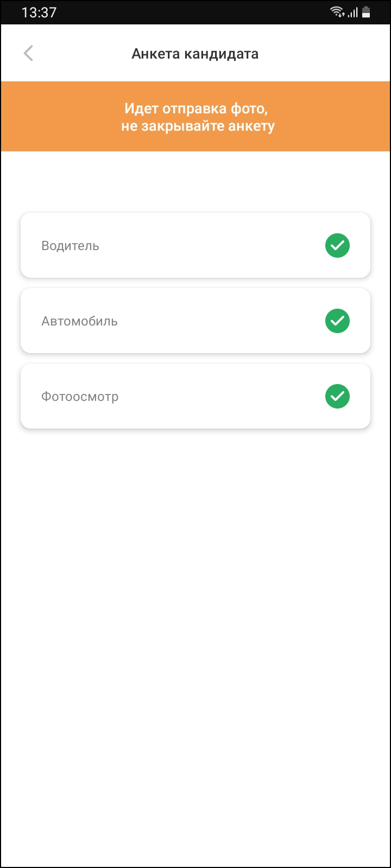The height and width of the screenshot is (868, 391).
Task: Open the Автомобиль section card
Action: click(195, 321)
